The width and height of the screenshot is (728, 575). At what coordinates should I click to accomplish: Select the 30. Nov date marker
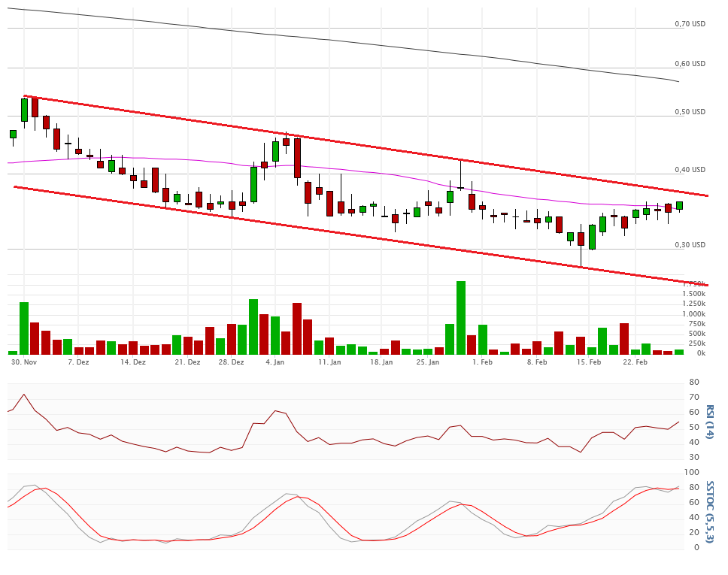(x=24, y=362)
